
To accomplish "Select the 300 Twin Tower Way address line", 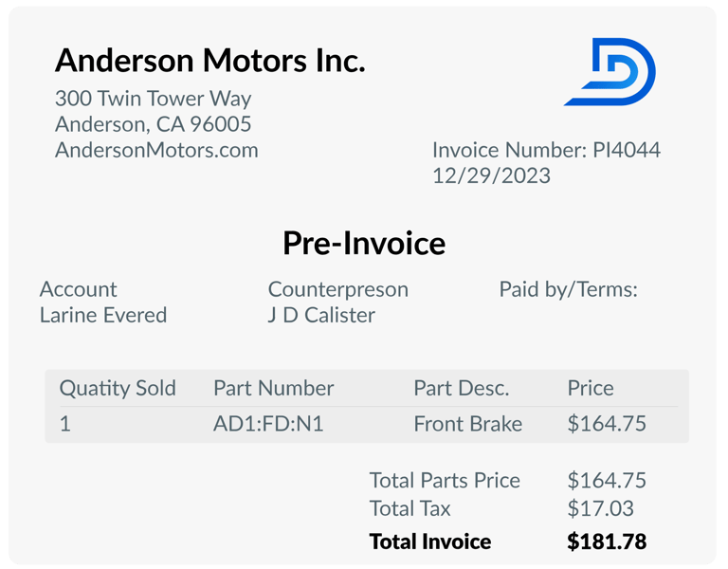I will 154,99.
